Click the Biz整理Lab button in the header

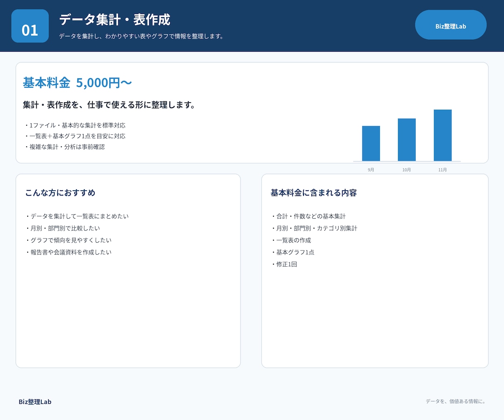[x=451, y=25]
